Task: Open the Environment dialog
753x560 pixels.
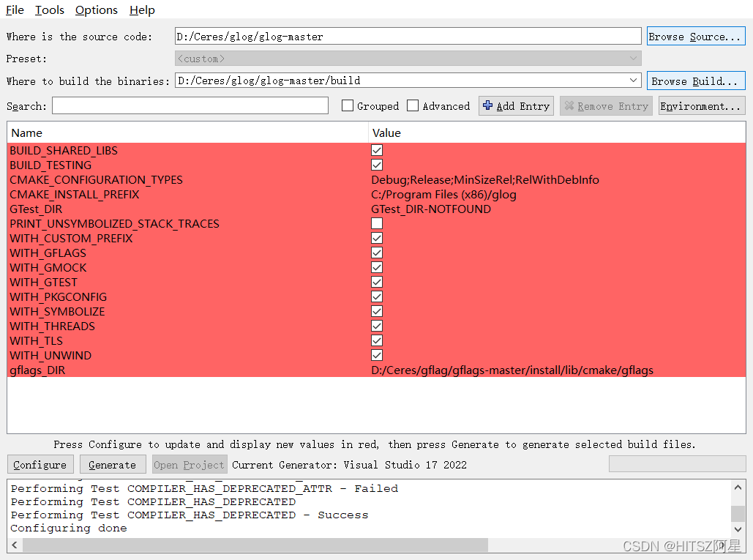Action: click(x=702, y=105)
